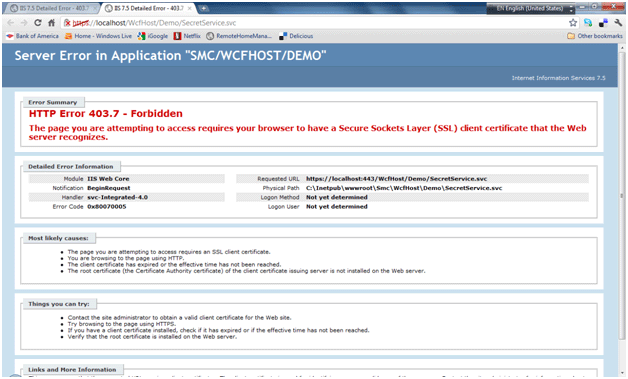
Task: Click the scrollbar up arrow
Action: click(x=622, y=48)
